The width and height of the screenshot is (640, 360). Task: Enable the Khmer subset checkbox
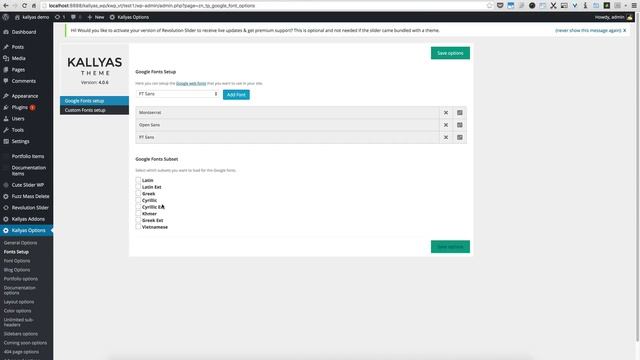[138, 213]
